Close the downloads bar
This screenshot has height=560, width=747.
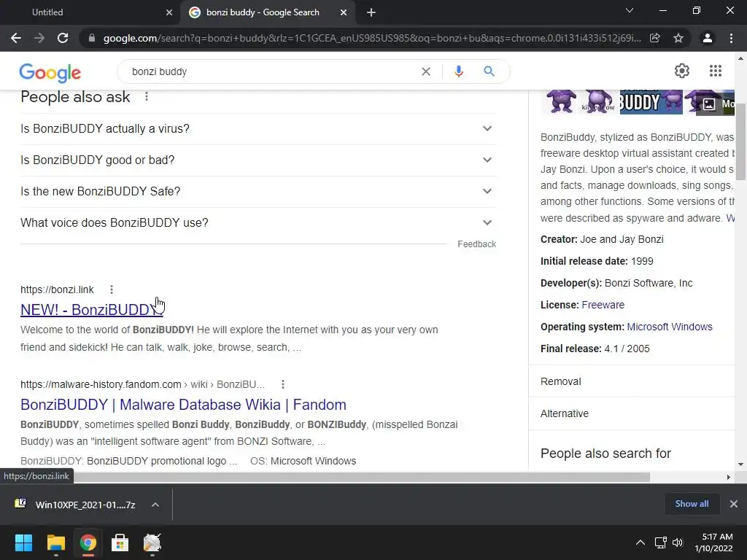734,504
